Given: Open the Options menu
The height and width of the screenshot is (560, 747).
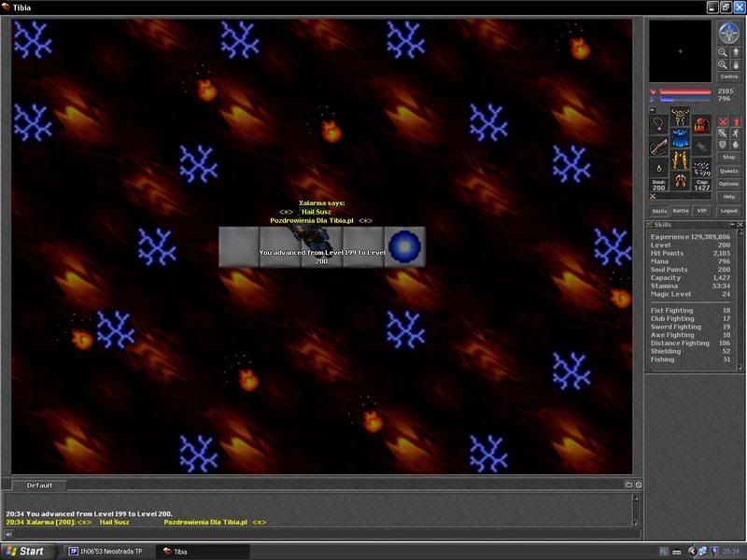Looking at the screenshot, I should (x=729, y=184).
